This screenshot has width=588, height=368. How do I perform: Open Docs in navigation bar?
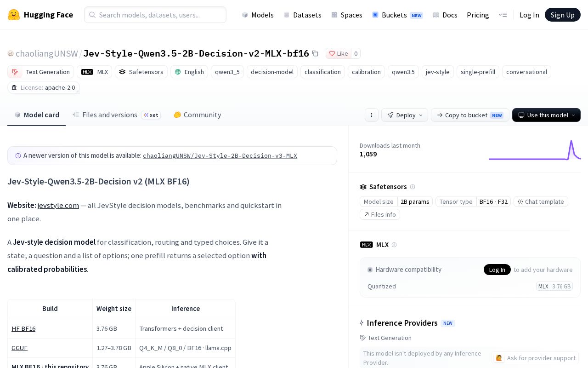click(445, 15)
